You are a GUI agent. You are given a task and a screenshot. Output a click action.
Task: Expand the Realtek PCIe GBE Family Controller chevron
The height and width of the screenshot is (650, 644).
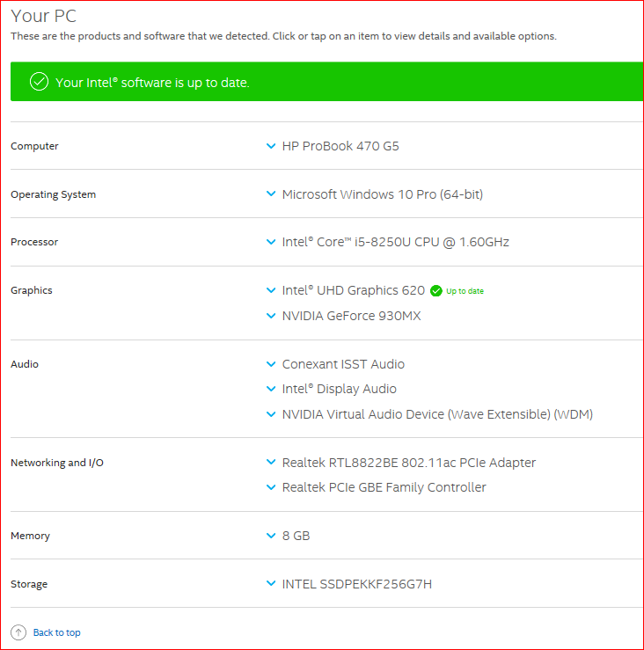(x=271, y=487)
